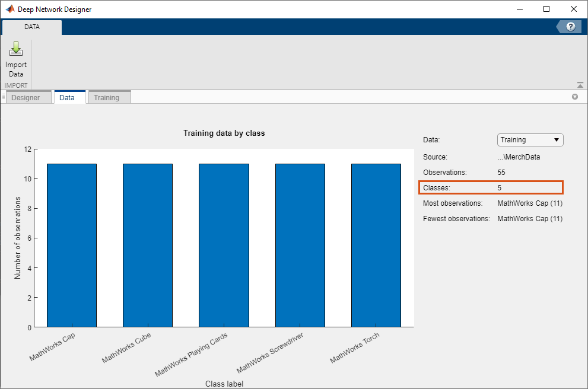
Task: Click the Source path '...\MerchData'
Action: [519, 157]
